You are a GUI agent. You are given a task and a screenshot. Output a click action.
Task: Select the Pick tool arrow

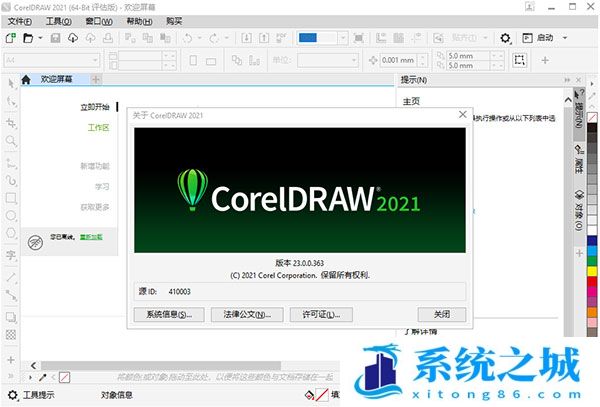pos(11,83)
